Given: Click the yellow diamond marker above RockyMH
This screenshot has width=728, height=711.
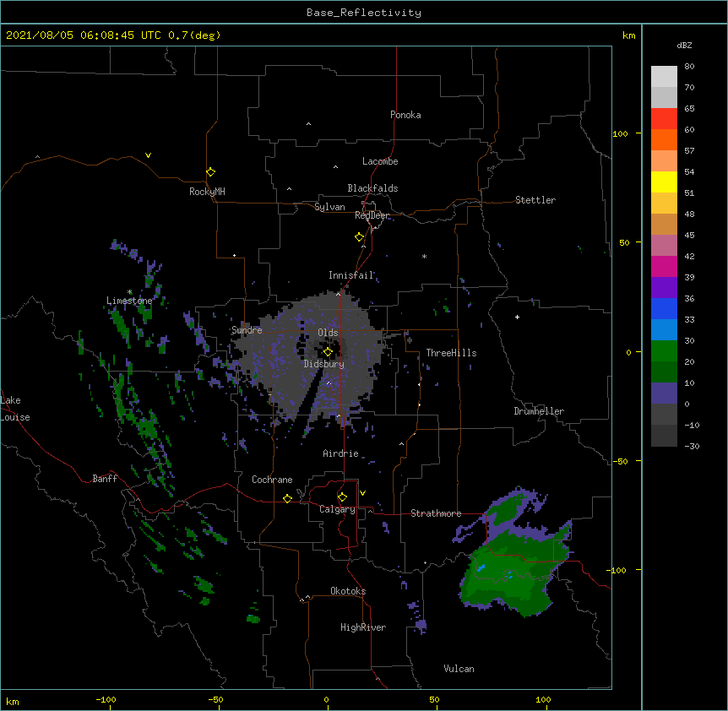Looking at the screenshot, I should (x=211, y=172).
